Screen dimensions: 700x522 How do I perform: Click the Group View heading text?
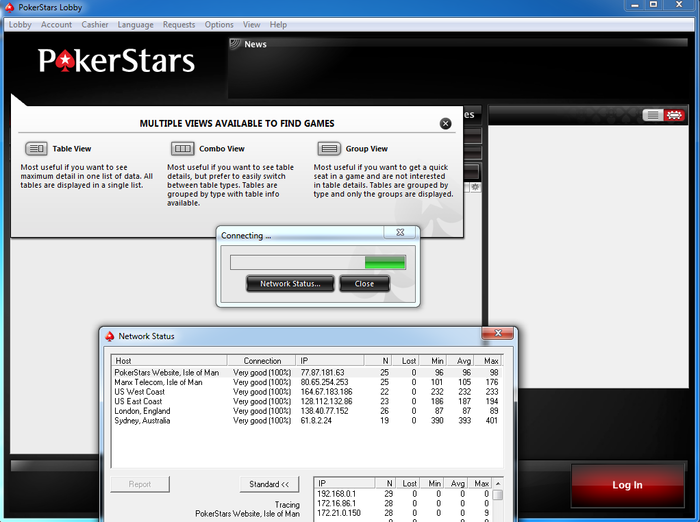click(x=367, y=149)
